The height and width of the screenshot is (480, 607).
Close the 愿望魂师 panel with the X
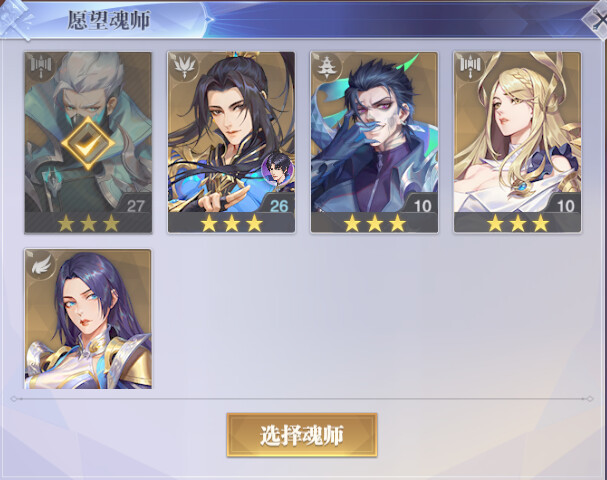(597, 19)
